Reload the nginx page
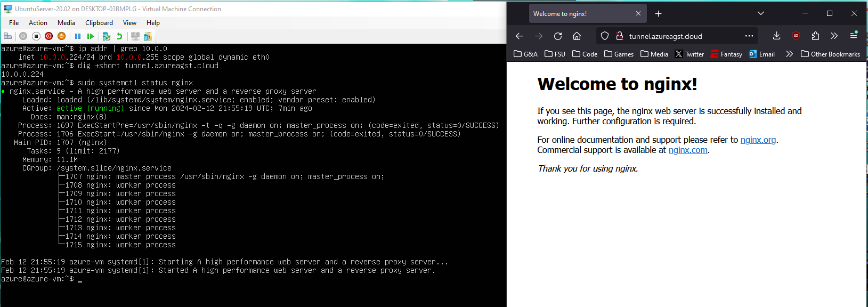The image size is (868, 307). click(558, 36)
